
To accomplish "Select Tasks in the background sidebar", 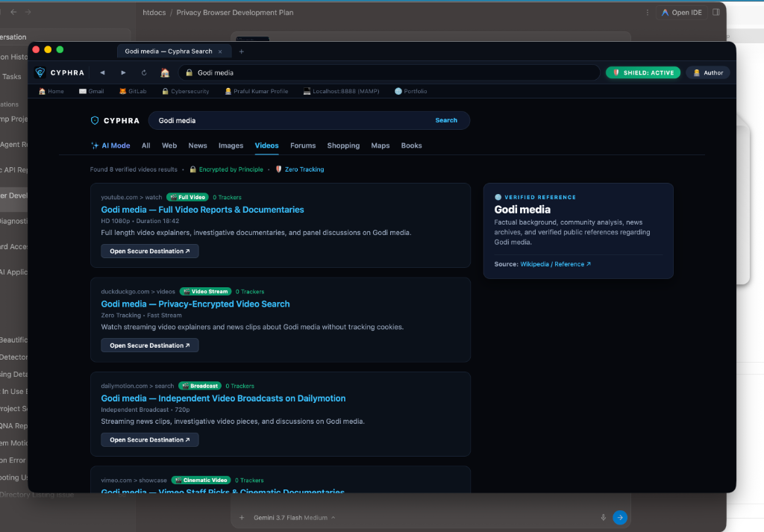I will click(x=12, y=77).
